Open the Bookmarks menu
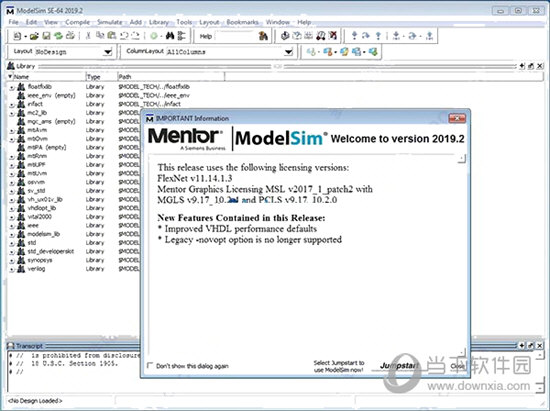 (242, 22)
